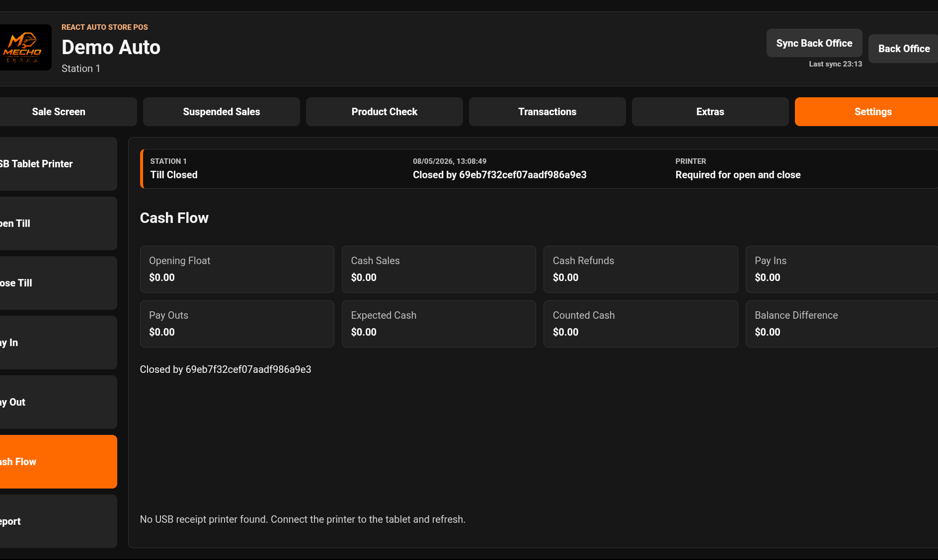
Task: Click the Demo Auto store title
Action: click(111, 47)
